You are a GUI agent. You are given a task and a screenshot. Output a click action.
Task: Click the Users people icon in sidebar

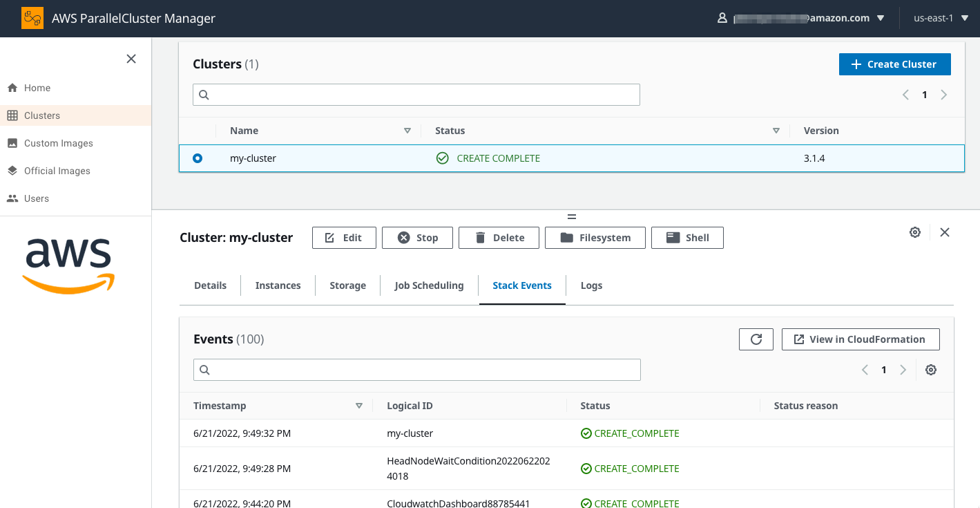(12, 198)
